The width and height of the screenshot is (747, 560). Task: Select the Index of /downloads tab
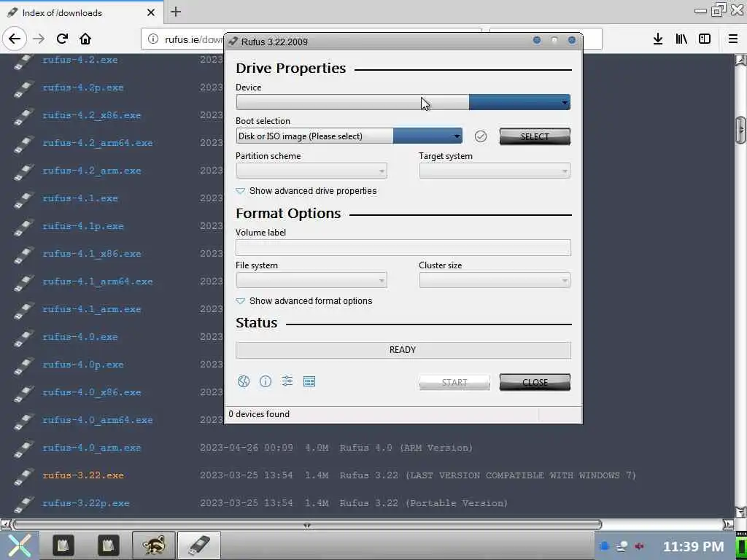coord(81,12)
